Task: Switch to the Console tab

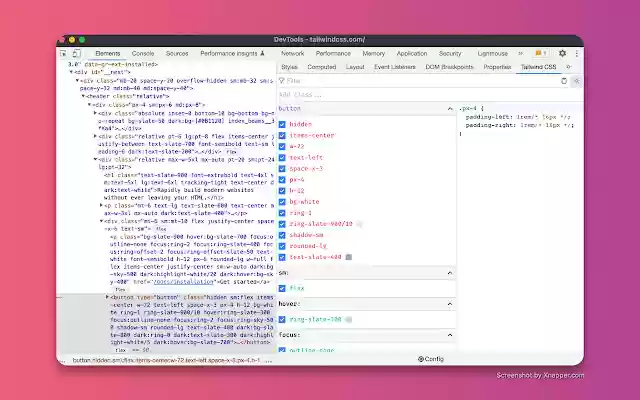Action: (143, 53)
